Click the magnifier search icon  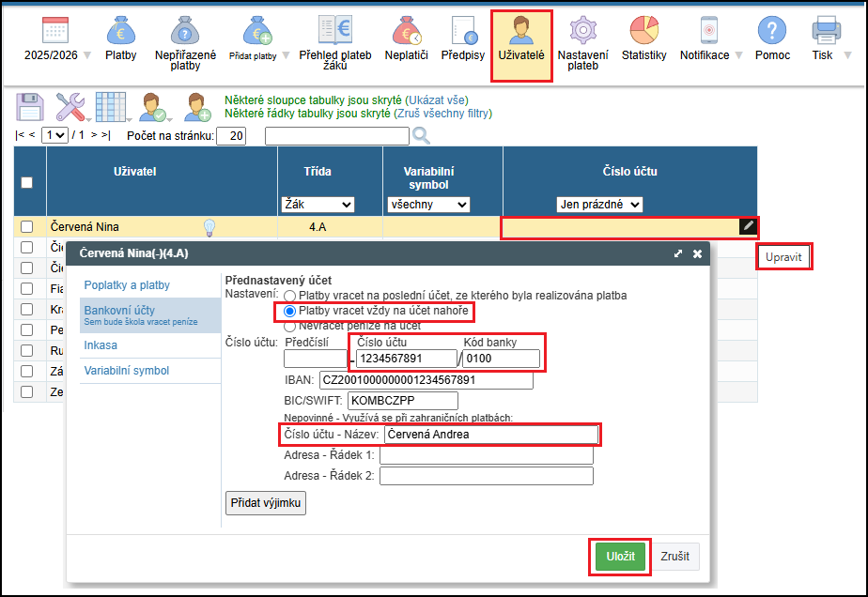(421, 136)
